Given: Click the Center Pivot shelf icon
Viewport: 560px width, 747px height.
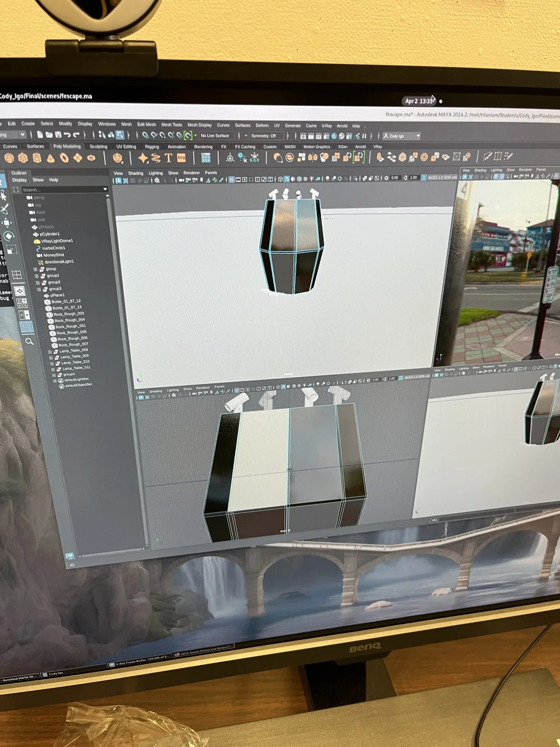Looking at the screenshot, I should tap(230, 157).
